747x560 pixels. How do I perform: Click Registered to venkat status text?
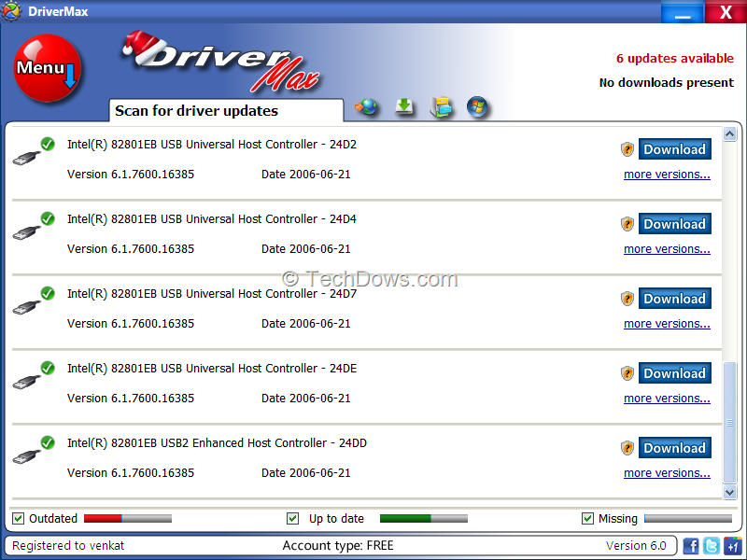[68, 545]
